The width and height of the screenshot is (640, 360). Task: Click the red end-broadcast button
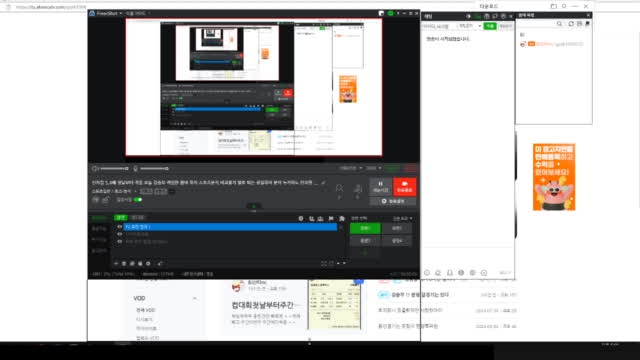click(x=404, y=187)
